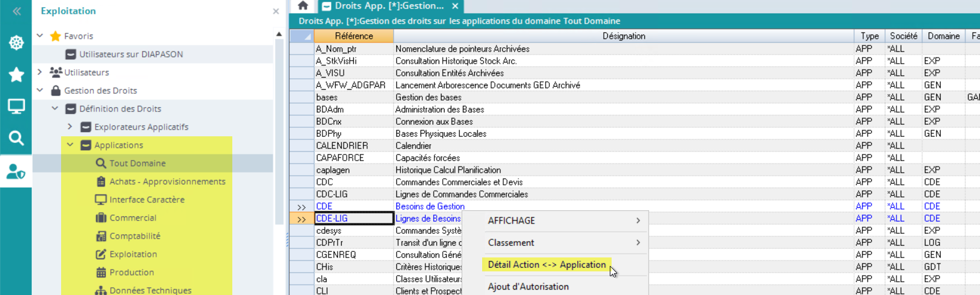Click the tree panel scrollbar up arrow

click(x=279, y=34)
